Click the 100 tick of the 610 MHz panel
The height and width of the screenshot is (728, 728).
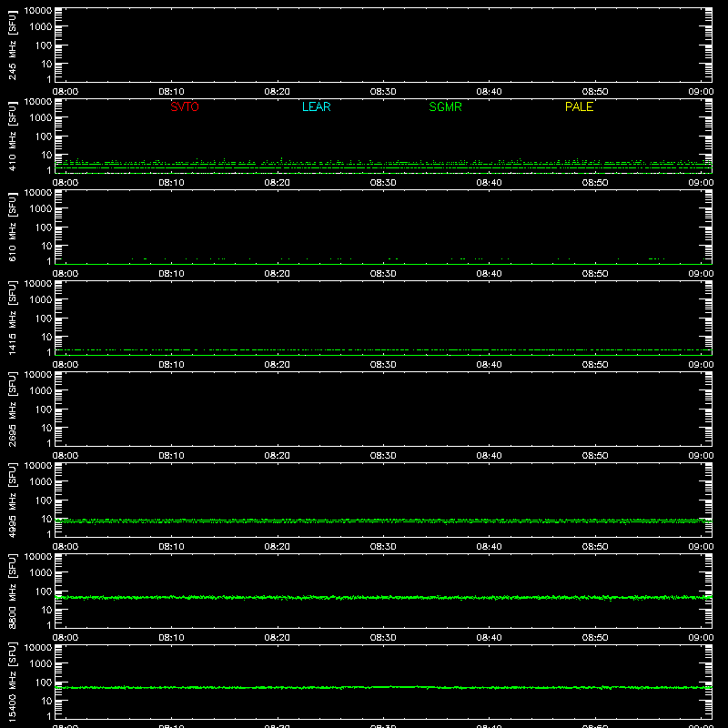(44, 227)
